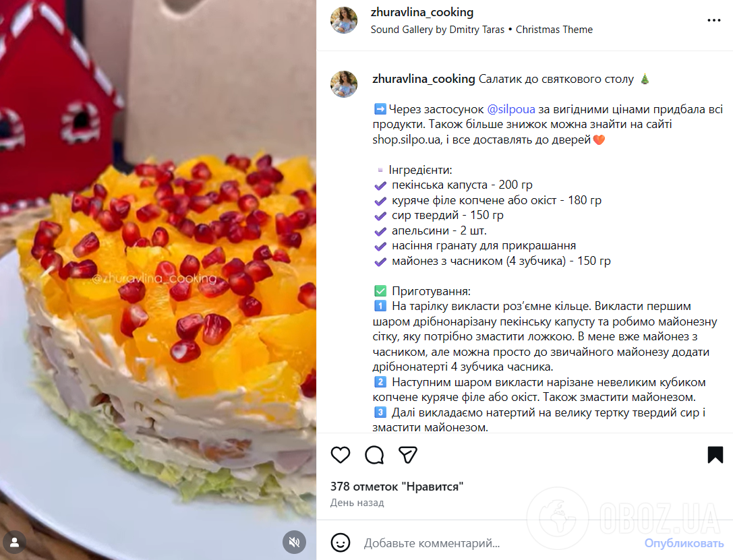Open zhuravlina_cooking username in caption
Screen dimensions: 733x560
click(x=423, y=79)
